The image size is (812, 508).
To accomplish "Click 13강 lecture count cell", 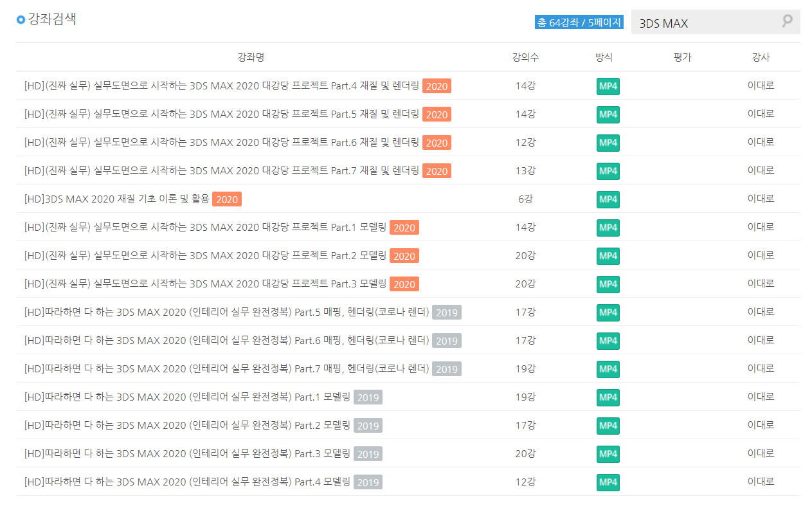I will [525, 170].
